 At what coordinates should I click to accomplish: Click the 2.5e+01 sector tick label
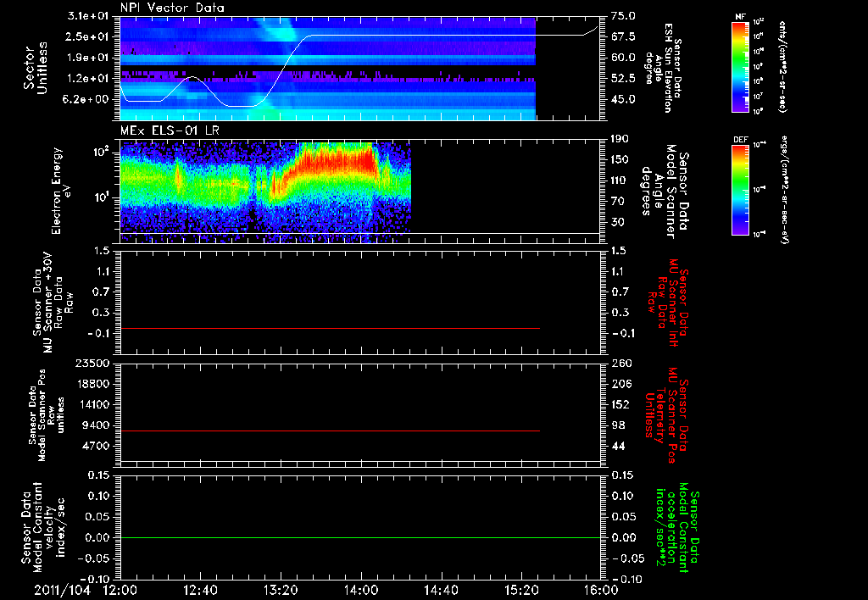coord(88,36)
